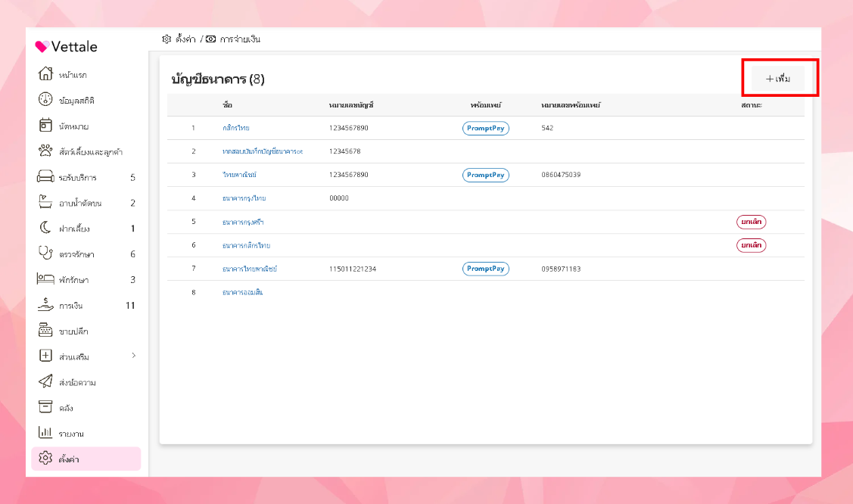The image size is (853, 504).
Task: Click the ยกเลิก status badge in row 6
Action: (752, 245)
